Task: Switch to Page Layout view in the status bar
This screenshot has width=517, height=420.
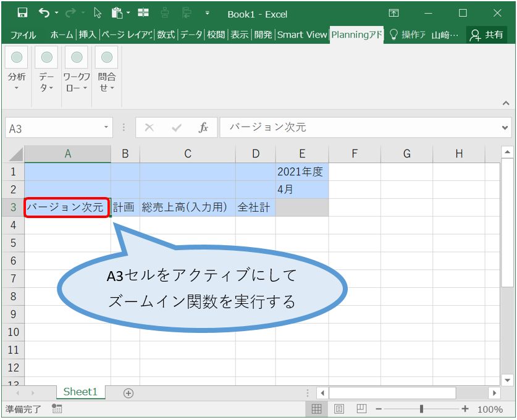Action: 339,409
